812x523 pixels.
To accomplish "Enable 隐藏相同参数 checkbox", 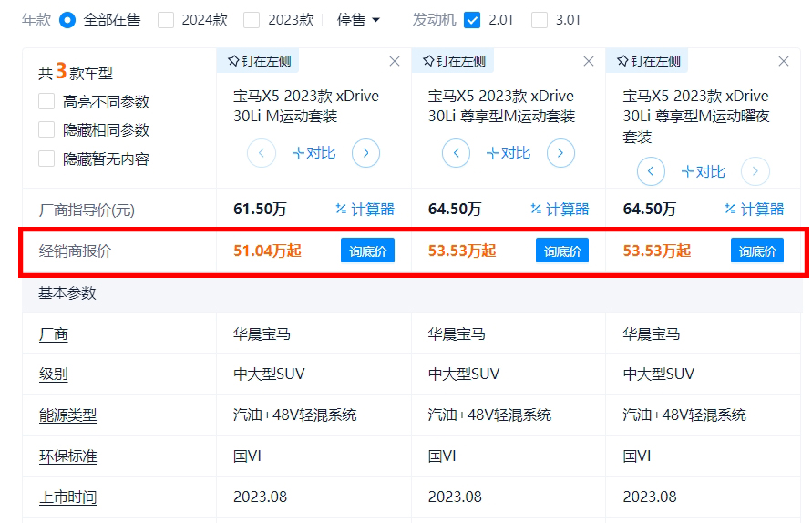I will [46, 129].
